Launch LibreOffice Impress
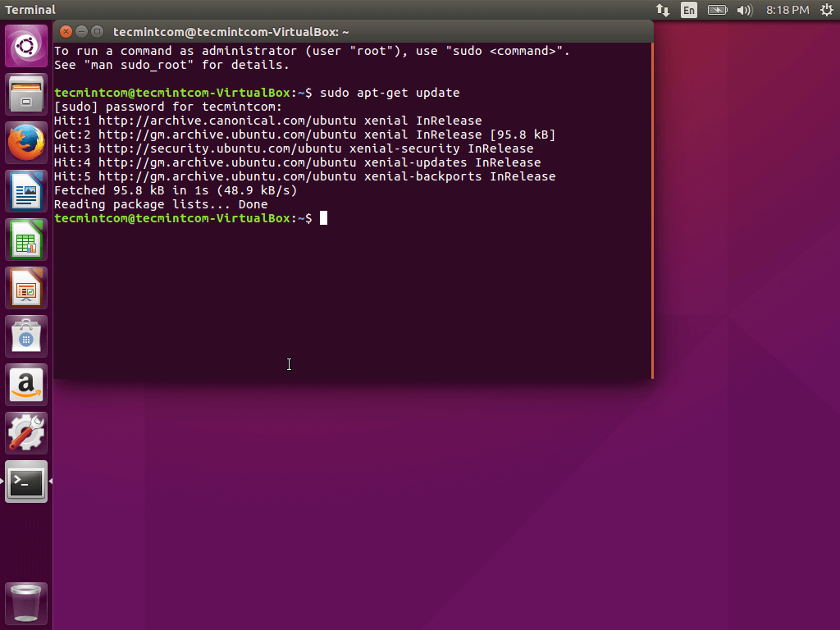 (x=25, y=288)
